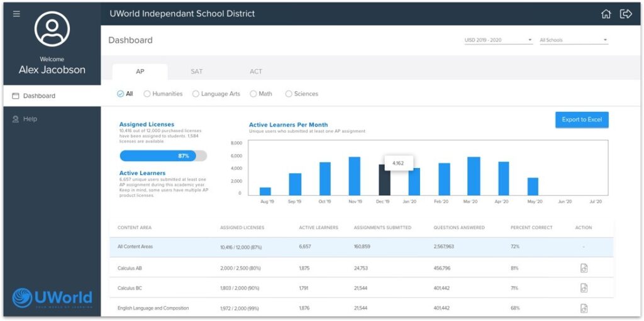The image size is (644, 321).
Task: Expand the UISD 2019 - 2020 year dropdown
Action: coord(498,40)
